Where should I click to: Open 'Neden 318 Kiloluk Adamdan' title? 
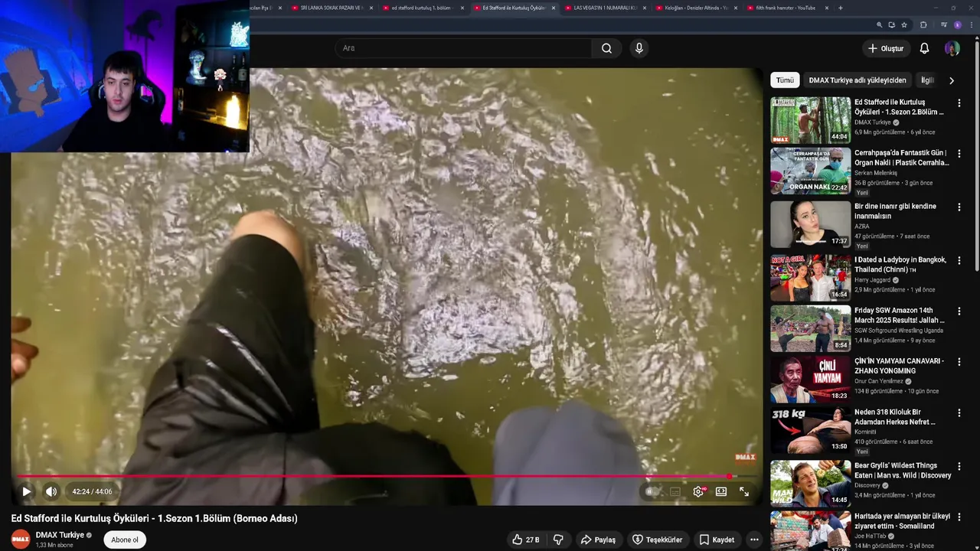tap(895, 417)
